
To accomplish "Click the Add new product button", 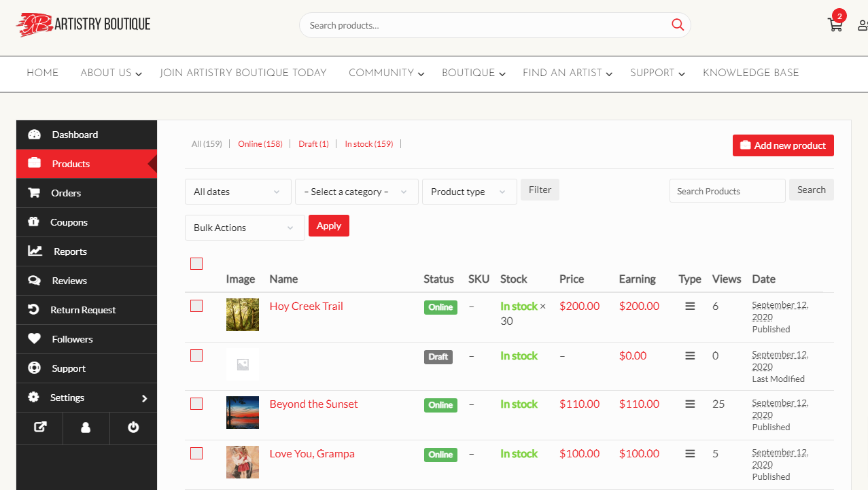I will click(x=783, y=145).
